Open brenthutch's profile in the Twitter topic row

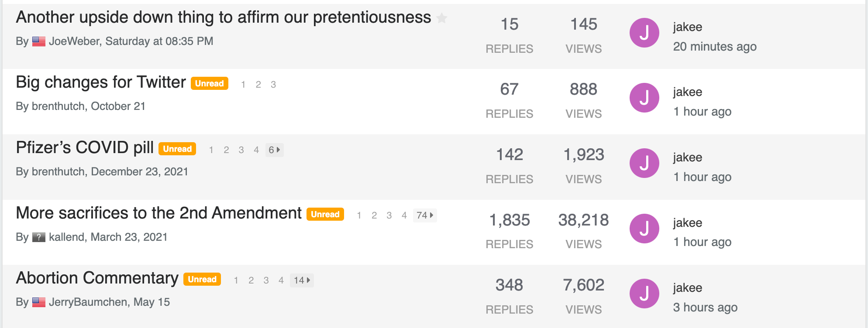pos(59,106)
